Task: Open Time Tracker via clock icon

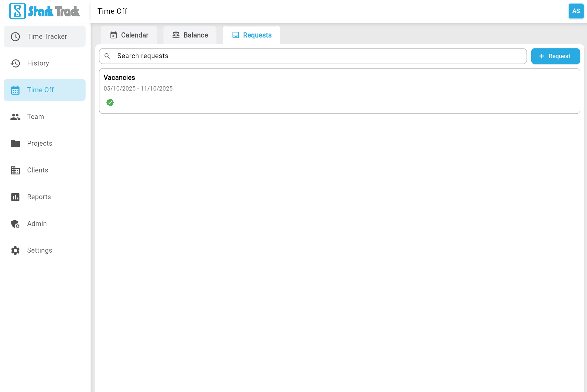Action: 15,36
